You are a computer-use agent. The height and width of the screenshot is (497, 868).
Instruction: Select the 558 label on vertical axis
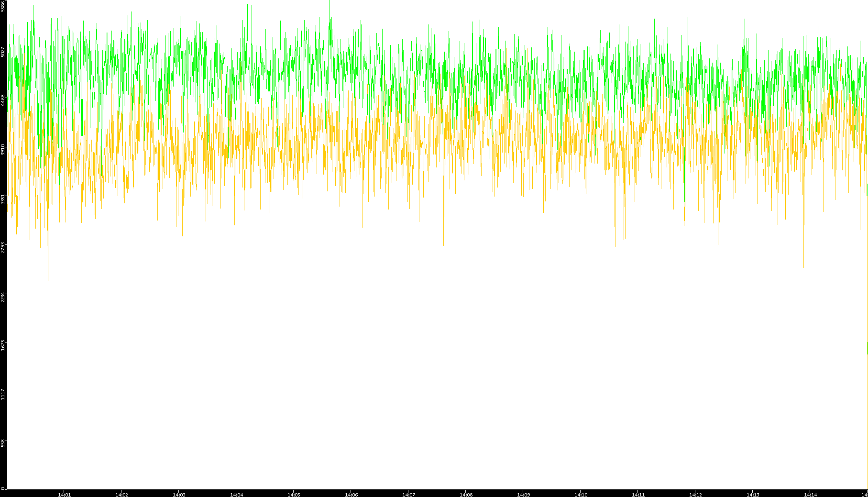coord(3,443)
